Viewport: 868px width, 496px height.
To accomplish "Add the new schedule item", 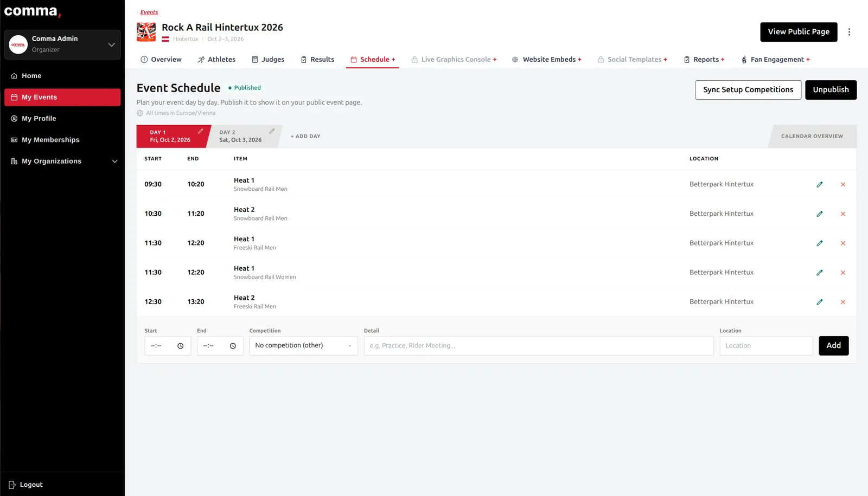I will click(x=833, y=346).
